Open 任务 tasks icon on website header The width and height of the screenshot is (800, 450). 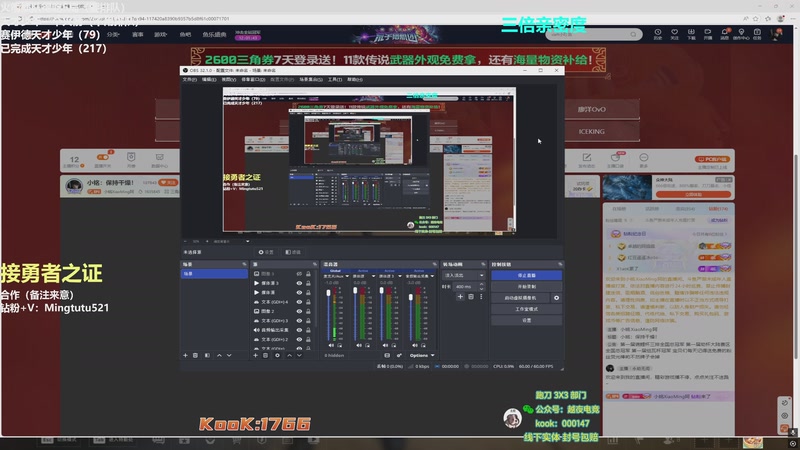(757, 34)
